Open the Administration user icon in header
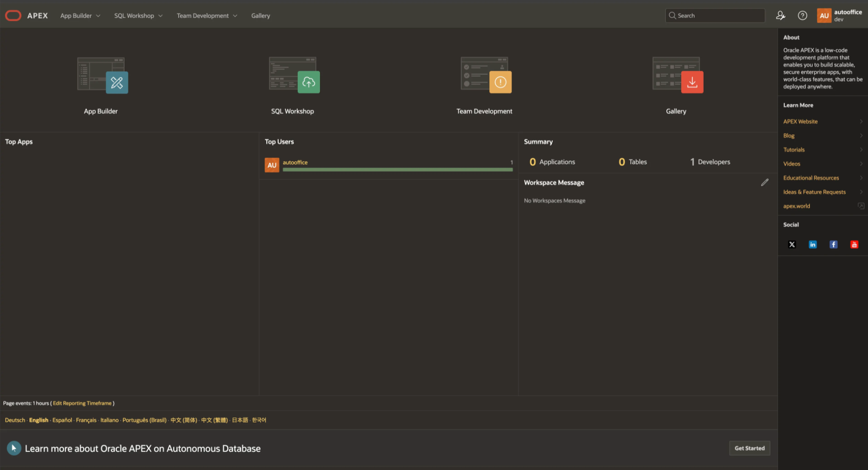 point(780,16)
